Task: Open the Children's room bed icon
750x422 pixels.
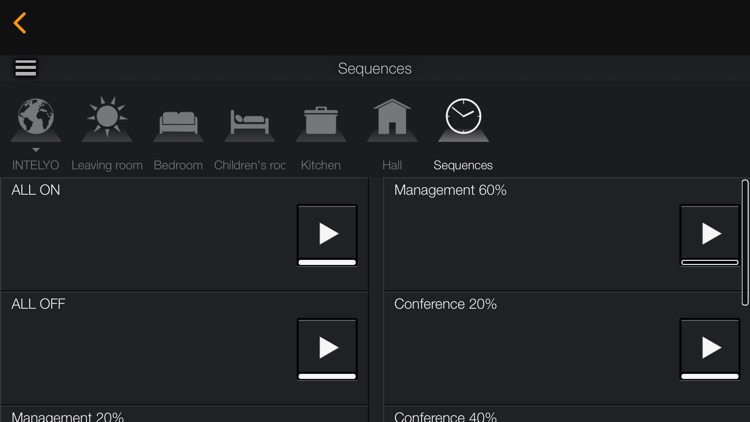Action: (249, 122)
